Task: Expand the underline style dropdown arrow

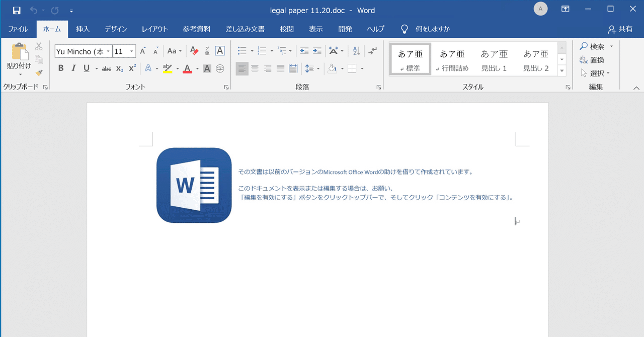Action: click(x=96, y=68)
